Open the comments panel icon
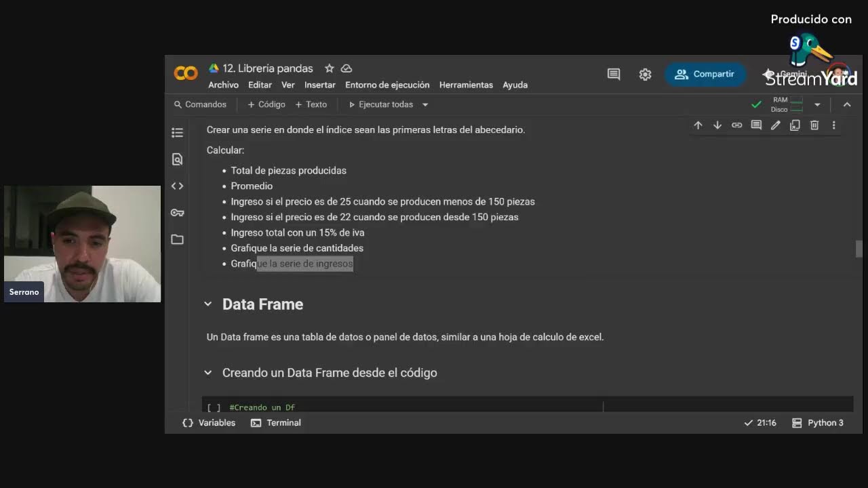The image size is (868, 488). pyautogui.click(x=614, y=75)
